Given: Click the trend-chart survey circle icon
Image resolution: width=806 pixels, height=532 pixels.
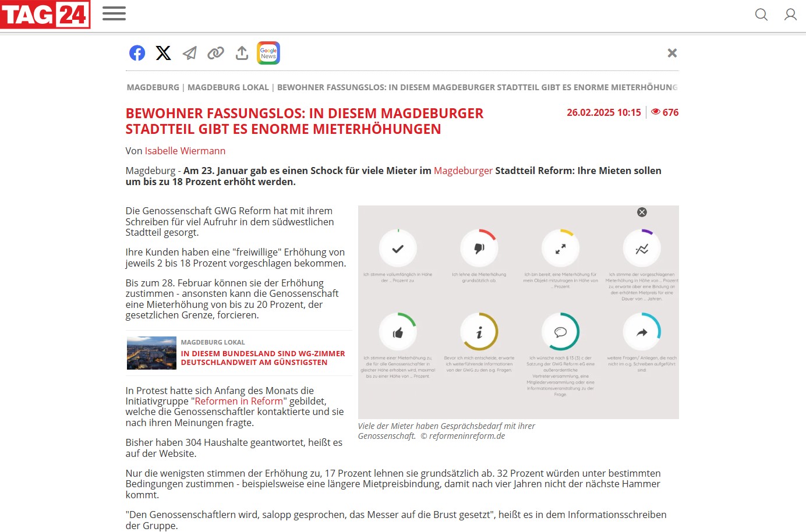Looking at the screenshot, I should [642, 249].
